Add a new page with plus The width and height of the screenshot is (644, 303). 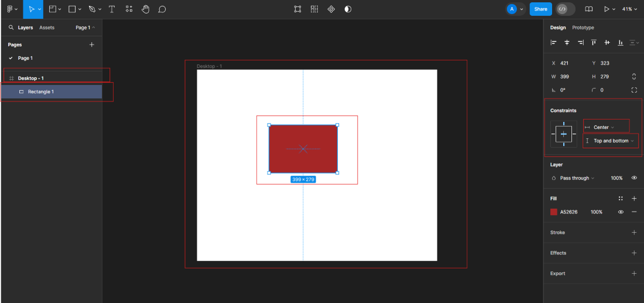[91, 45]
